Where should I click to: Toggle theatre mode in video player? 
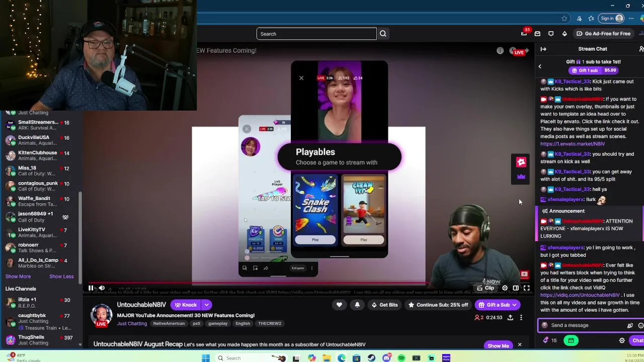516,288
